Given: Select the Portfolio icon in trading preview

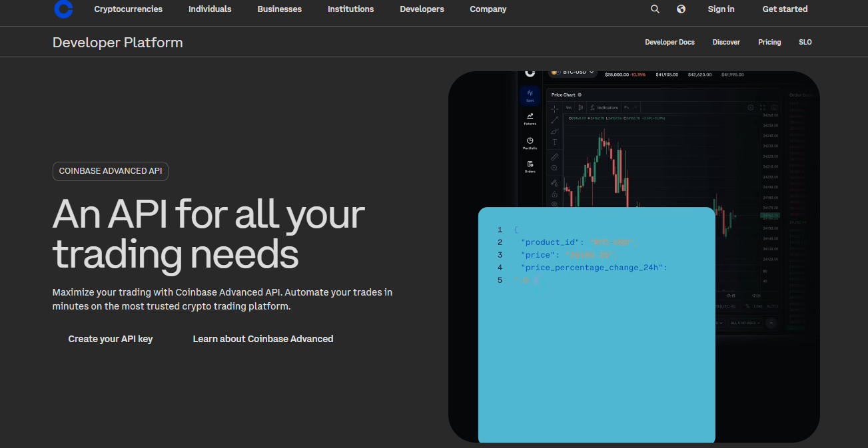Looking at the screenshot, I should pyautogui.click(x=530, y=143).
